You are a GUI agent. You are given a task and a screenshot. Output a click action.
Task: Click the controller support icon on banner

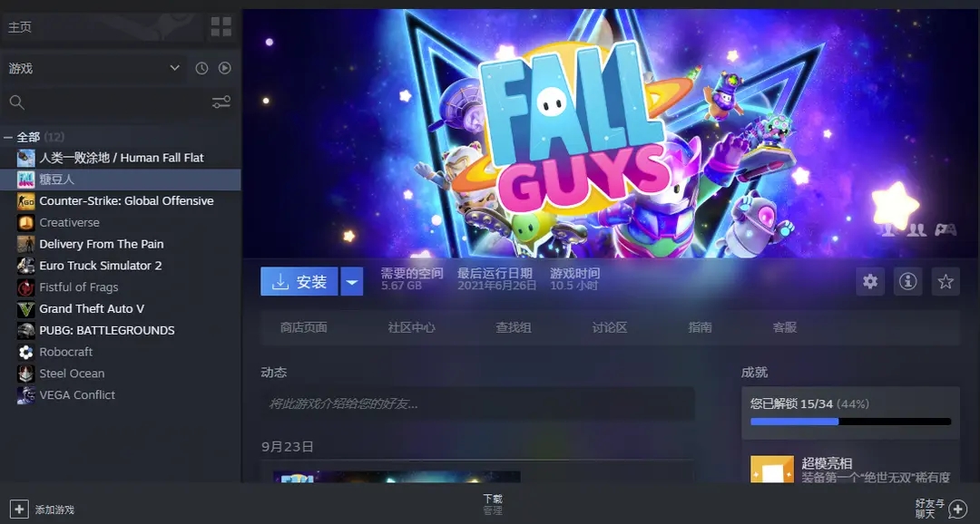click(x=945, y=230)
